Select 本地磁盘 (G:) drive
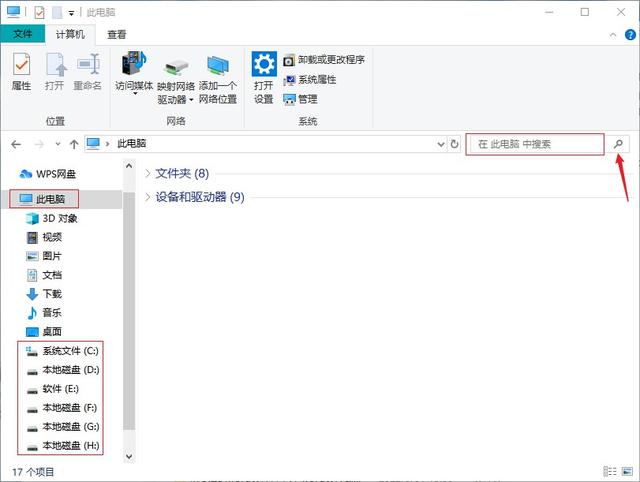 [x=63, y=426]
